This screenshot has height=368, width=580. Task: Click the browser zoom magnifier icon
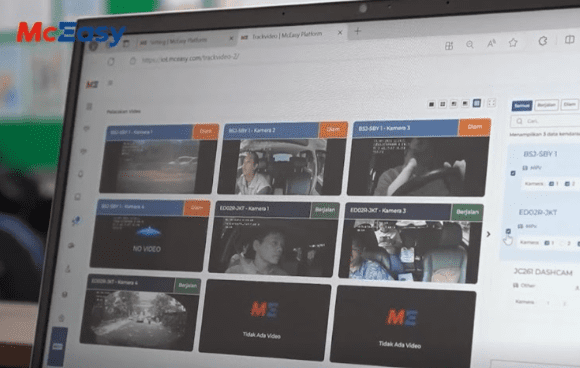tap(470, 45)
